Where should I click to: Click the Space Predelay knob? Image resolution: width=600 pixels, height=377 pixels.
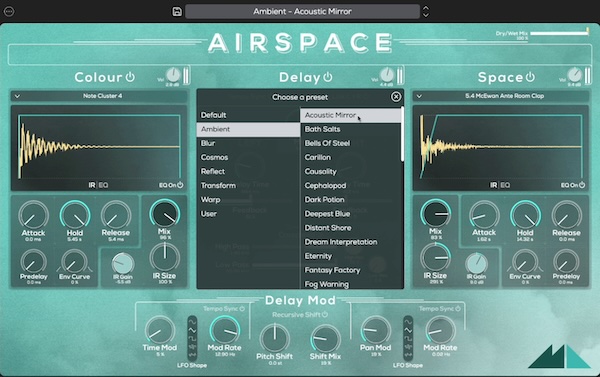coord(566,262)
